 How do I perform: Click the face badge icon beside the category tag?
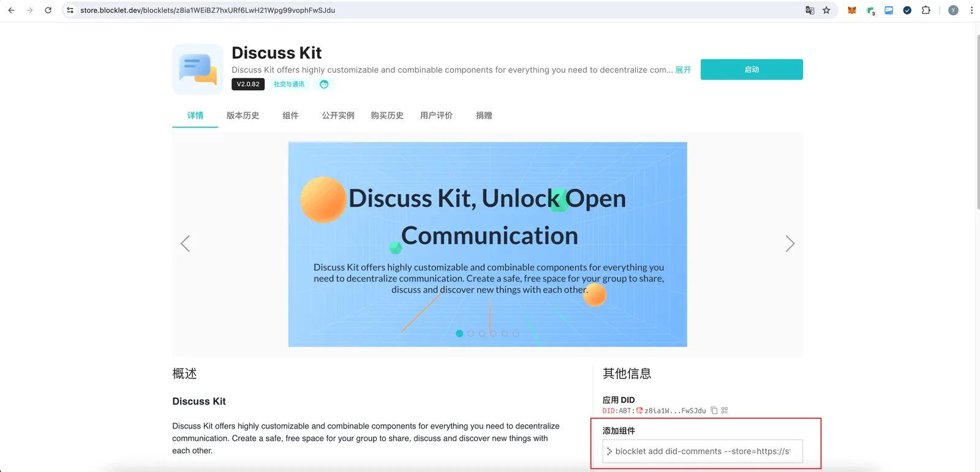(324, 84)
